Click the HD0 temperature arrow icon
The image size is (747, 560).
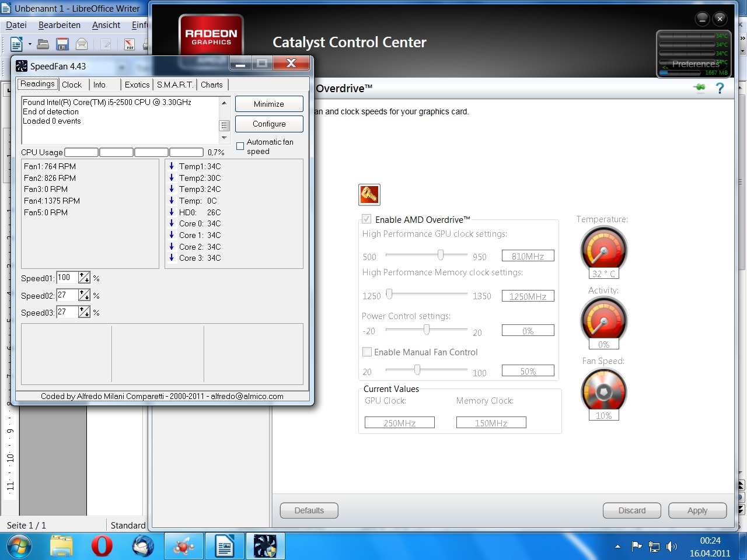[x=172, y=212]
